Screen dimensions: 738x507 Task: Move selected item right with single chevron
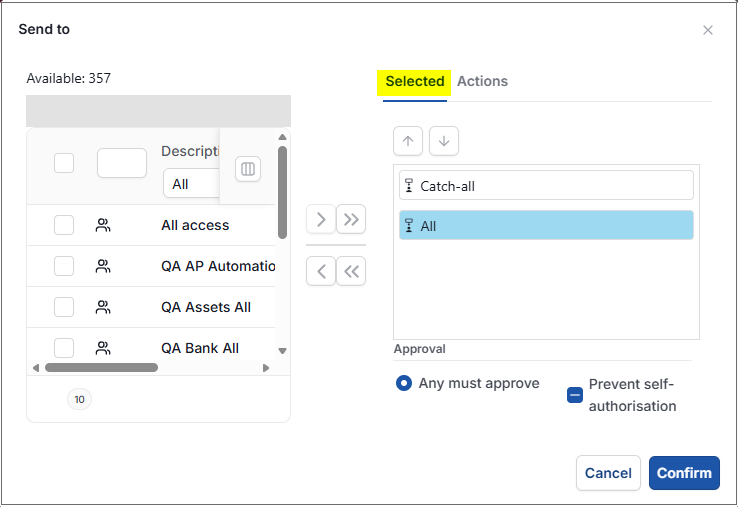click(x=321, y=219)
